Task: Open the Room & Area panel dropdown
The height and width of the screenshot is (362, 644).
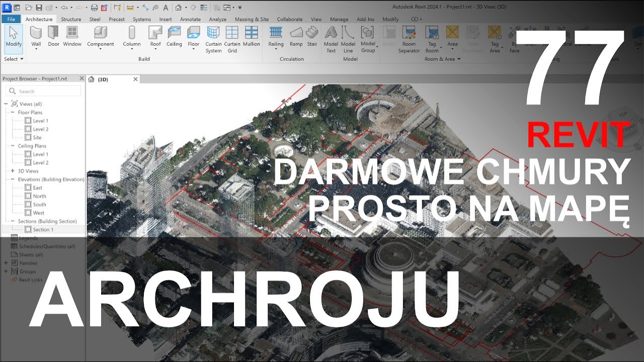Action: coord(443,59)
